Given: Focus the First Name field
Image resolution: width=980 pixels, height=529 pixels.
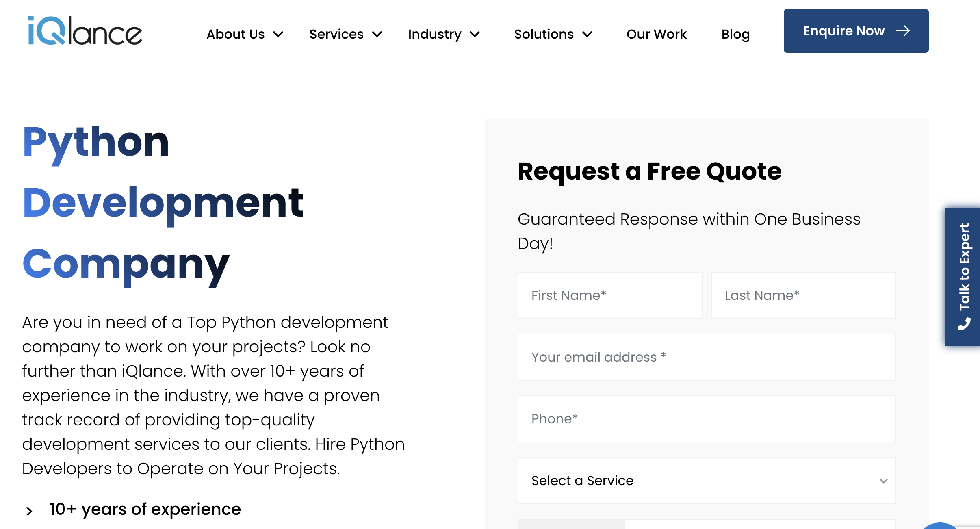Looking at the screenshot, I should pyautogui.click(x=610, y=295).
